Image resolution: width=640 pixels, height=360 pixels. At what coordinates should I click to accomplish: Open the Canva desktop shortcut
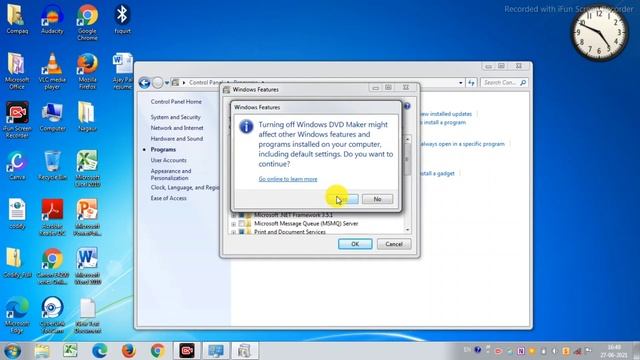(x=17, y=166)
